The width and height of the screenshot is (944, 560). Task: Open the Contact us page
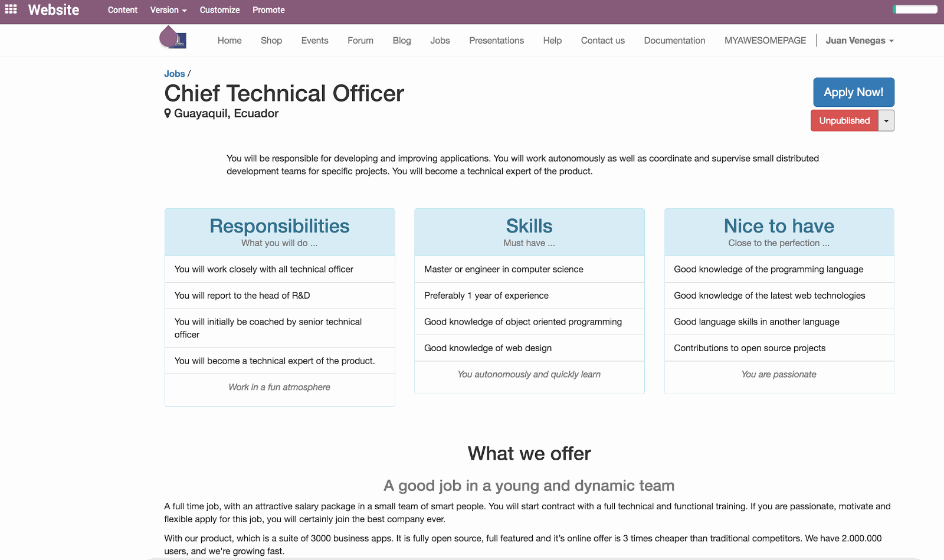[x=603, y=41]
